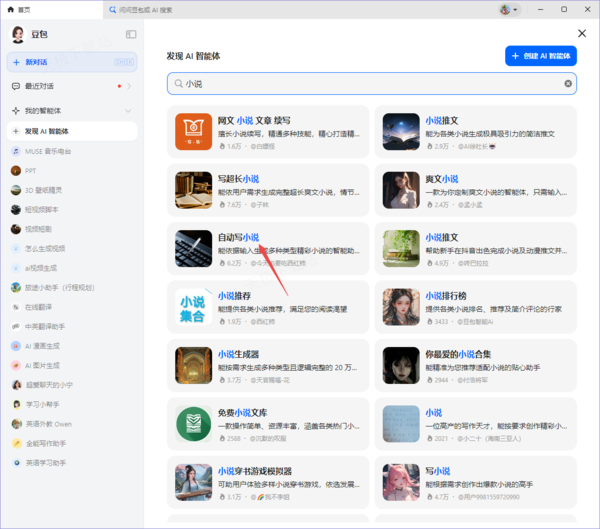Collapse the sidebar panel icon
This screenshot has height=529, width=600.
tap(131, 34)
